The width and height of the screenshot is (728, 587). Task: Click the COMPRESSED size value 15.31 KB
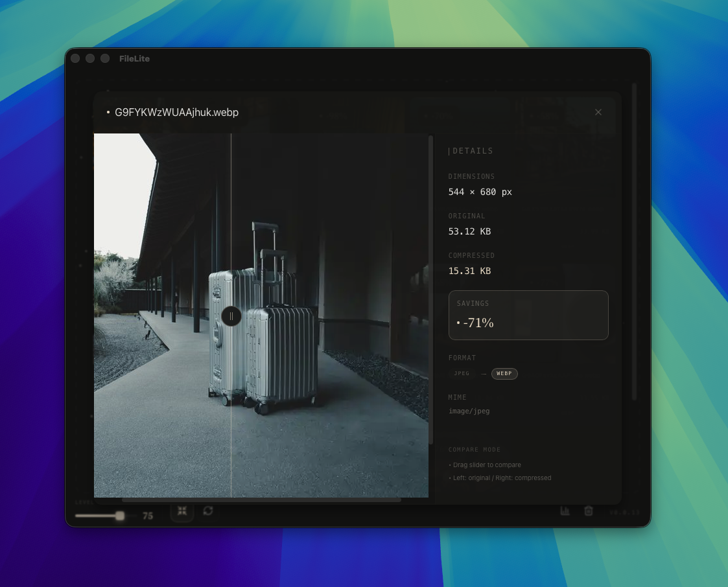[x=469, y=270]
